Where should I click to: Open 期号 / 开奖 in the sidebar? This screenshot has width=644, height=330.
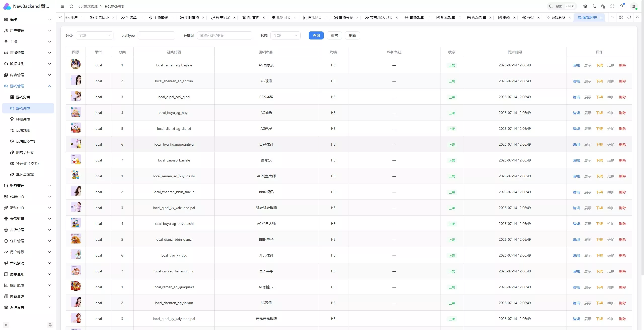(x=28, y=152)
